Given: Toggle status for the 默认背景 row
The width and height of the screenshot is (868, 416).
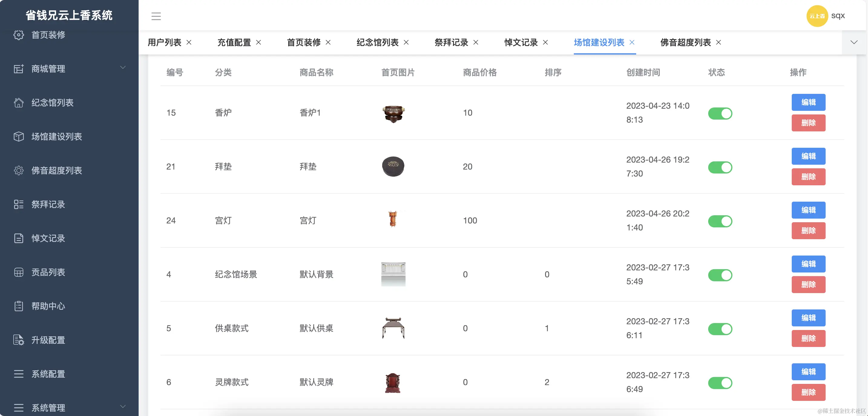Looking at the screenshot, I should [720, 275].
